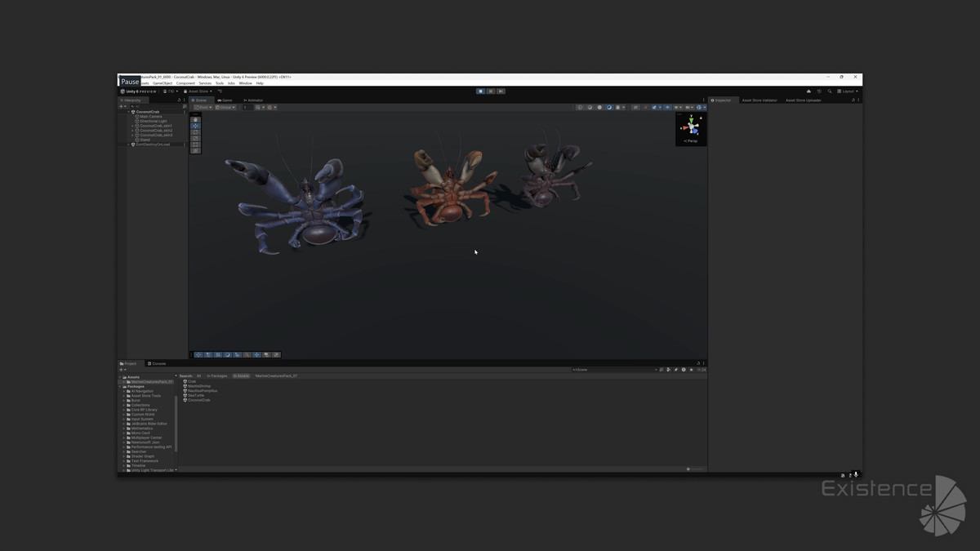
Task: Select the Hand (View) tool
Action: pyautogui.click(x=195, y=120)
